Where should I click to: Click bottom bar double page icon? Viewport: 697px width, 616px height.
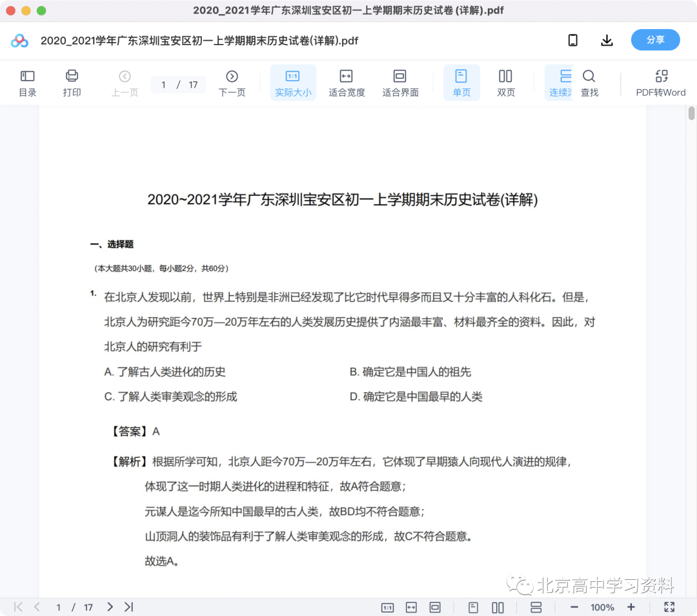click(498, 608)
